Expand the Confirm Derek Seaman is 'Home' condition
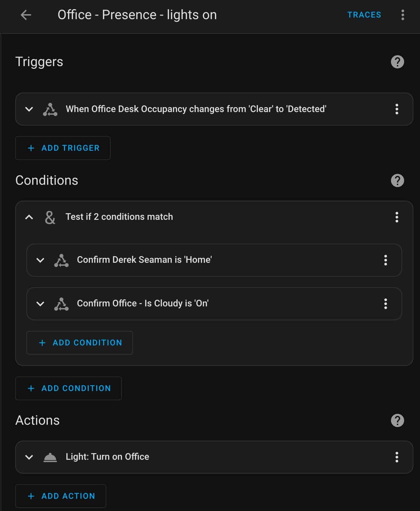This screenshot has width=420, height=511. [x=40, y=260]
